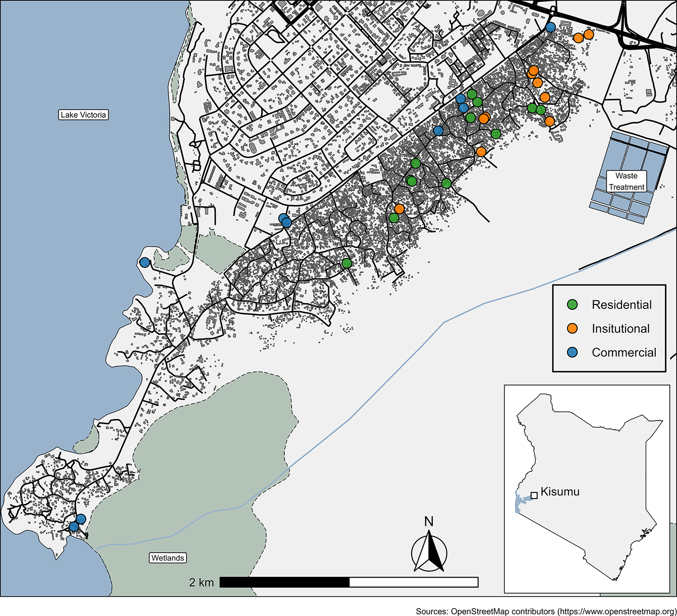
Task: Click the 2 km scale label
Action: tap(201, 583)
